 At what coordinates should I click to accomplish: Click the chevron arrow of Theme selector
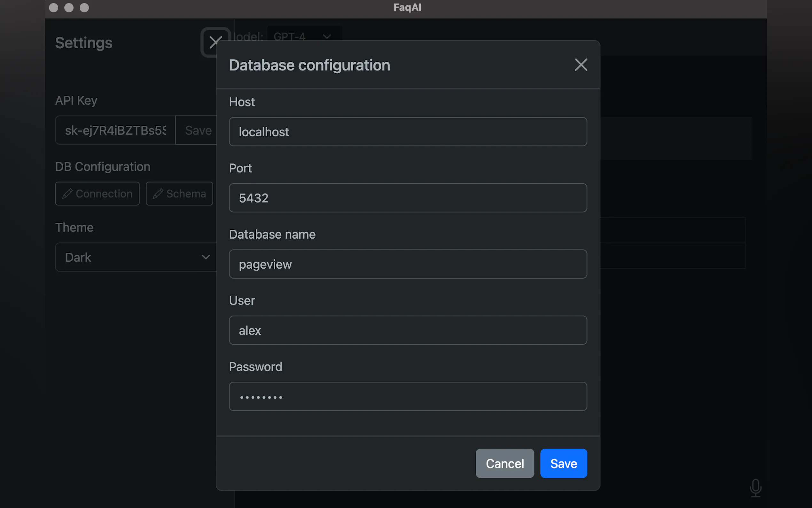pyautogui.click(x=206, y=257)
